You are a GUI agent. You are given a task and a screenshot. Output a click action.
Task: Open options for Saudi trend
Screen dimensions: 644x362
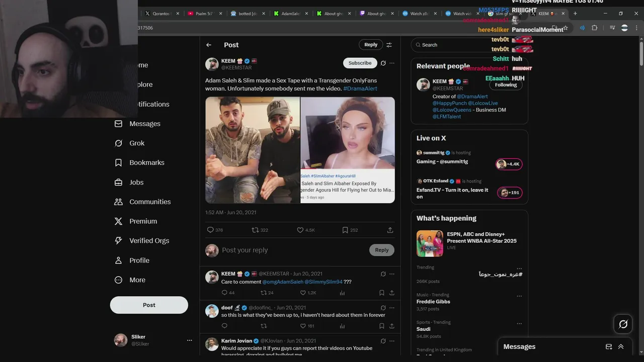[x=519, y=323]
